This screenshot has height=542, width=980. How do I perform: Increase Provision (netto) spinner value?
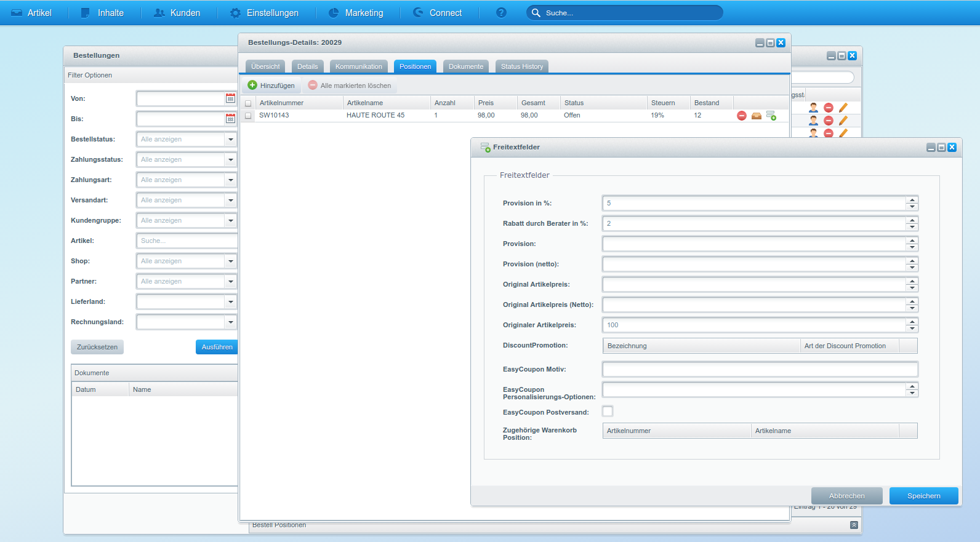(912, 261)
